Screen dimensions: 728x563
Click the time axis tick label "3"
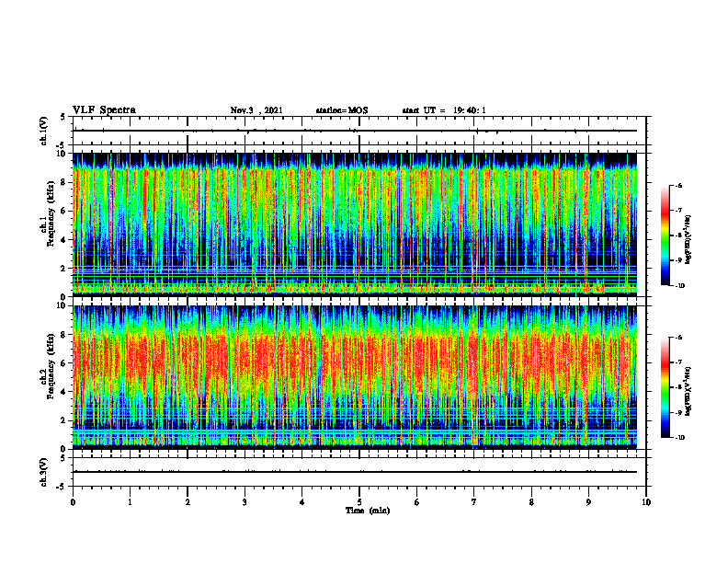pos(245,502)
